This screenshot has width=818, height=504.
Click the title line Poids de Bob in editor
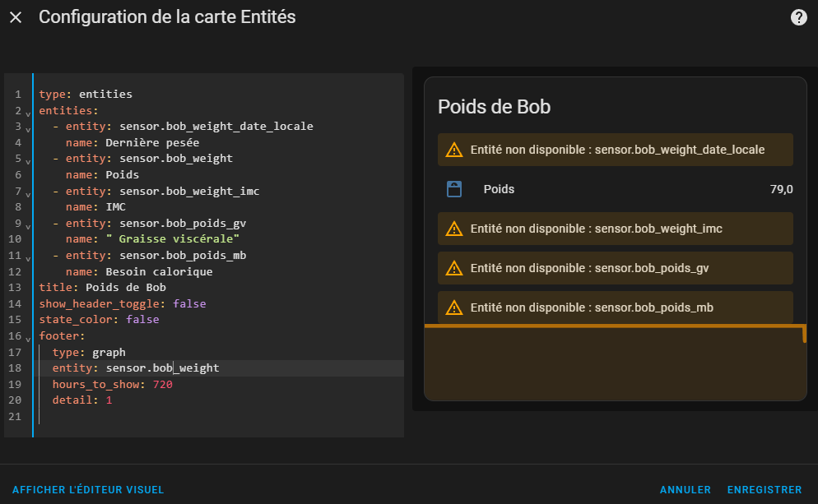coord(102,287)
